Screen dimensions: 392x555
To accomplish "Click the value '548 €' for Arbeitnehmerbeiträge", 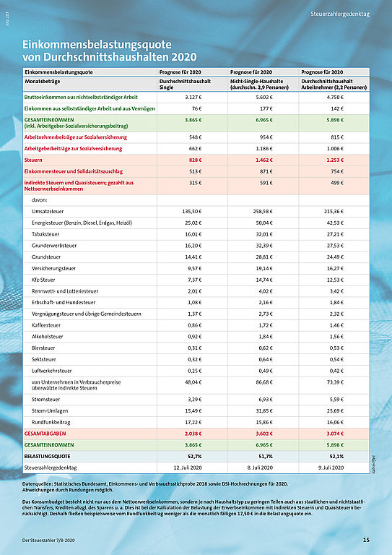I will 196,137.
